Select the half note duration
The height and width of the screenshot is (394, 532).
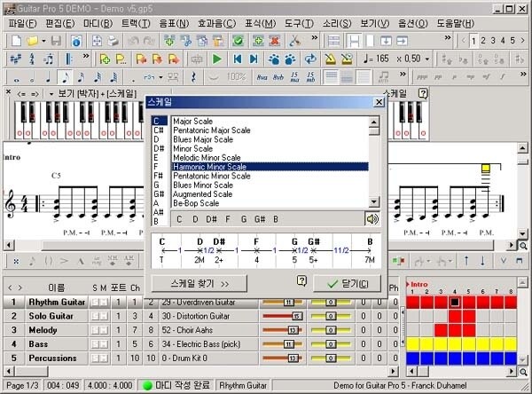tap(32, 78)
